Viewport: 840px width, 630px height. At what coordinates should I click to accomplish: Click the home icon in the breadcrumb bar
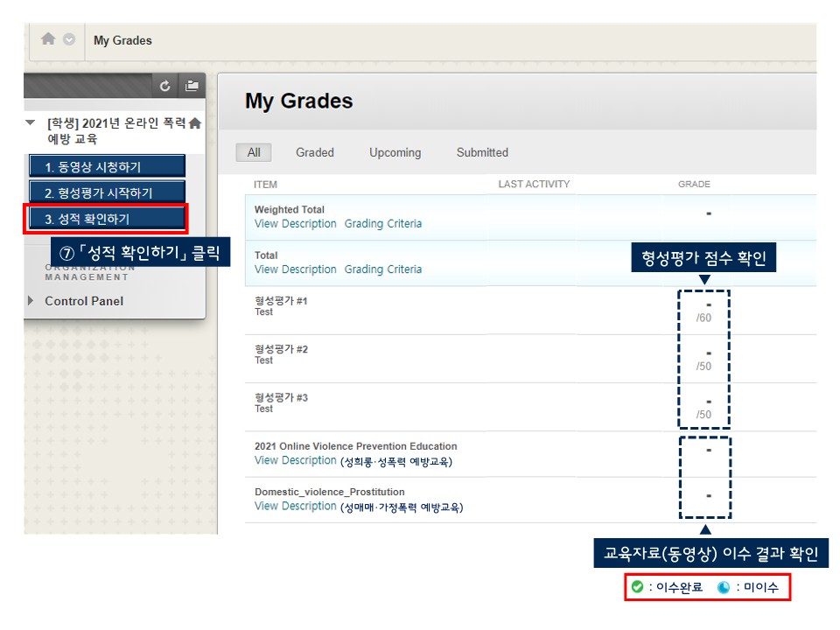pos(48,39)
